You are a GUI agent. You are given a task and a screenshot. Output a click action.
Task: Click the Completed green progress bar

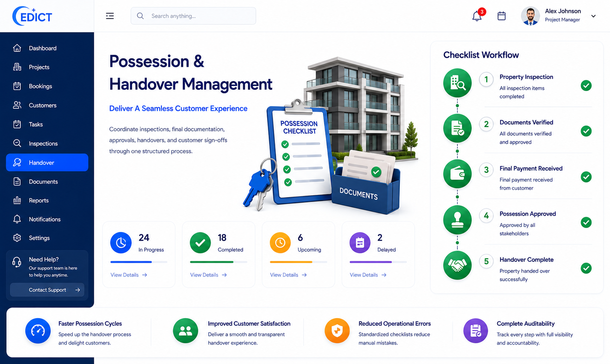(211, 262)
